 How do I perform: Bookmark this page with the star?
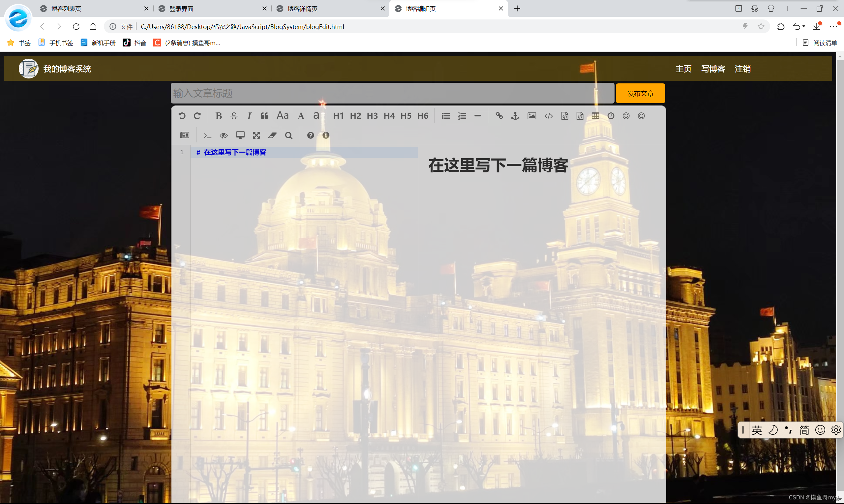pyautogui.click(x=761, y=26)
